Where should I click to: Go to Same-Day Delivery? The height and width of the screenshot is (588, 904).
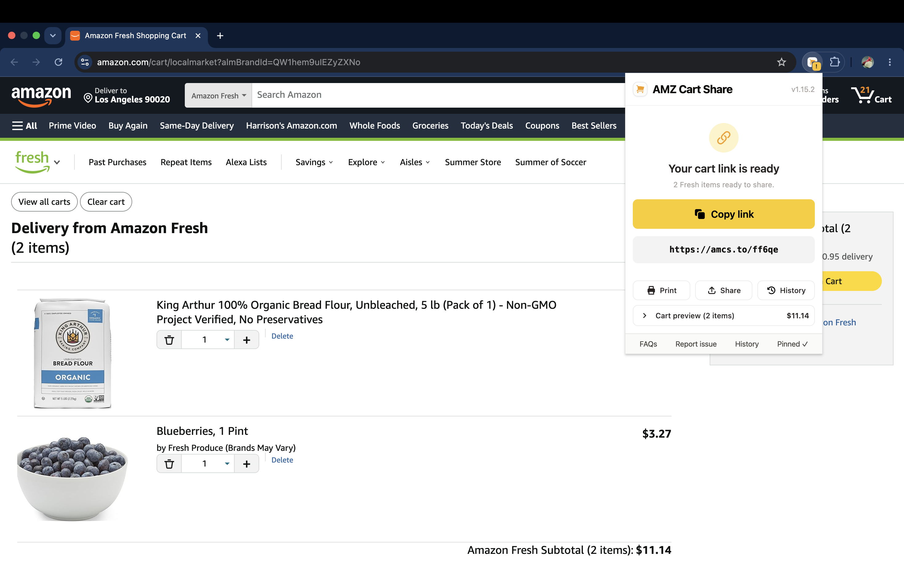click(197, 126)
